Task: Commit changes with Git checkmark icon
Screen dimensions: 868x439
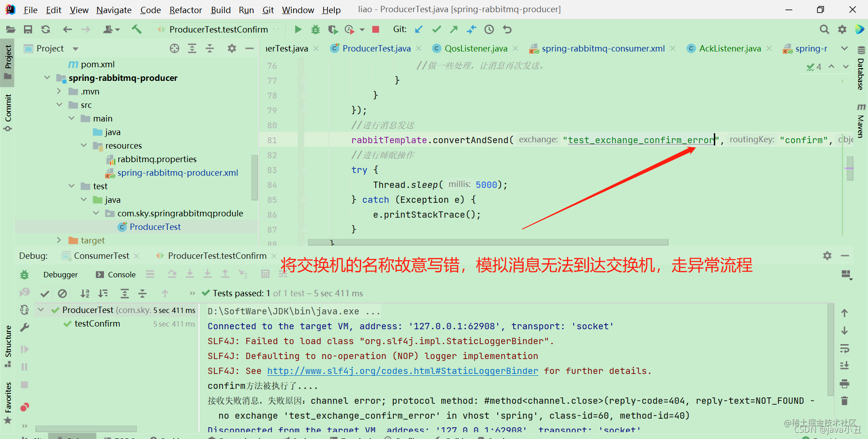Action: [436, 29]
